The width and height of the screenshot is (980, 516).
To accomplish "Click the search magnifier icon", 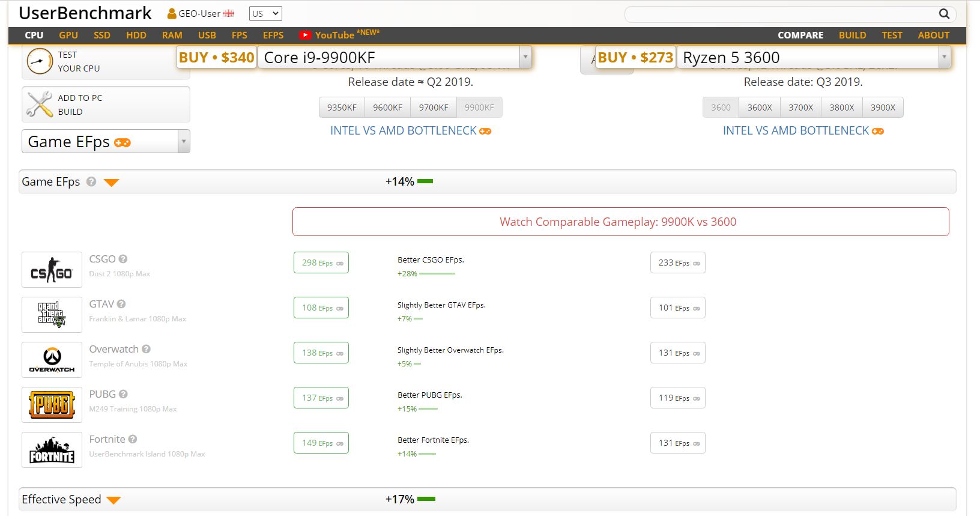I will (x=944, y=14).
